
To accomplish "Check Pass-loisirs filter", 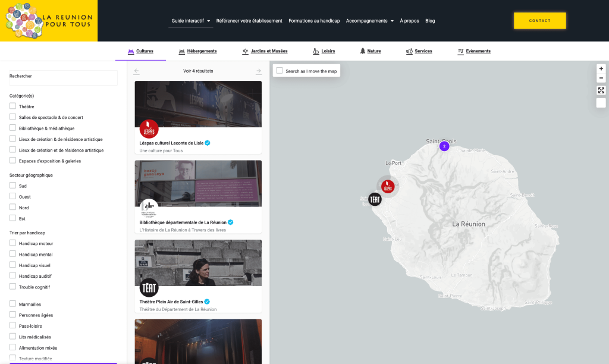I will pyautogui.click(x=13, y=325).
